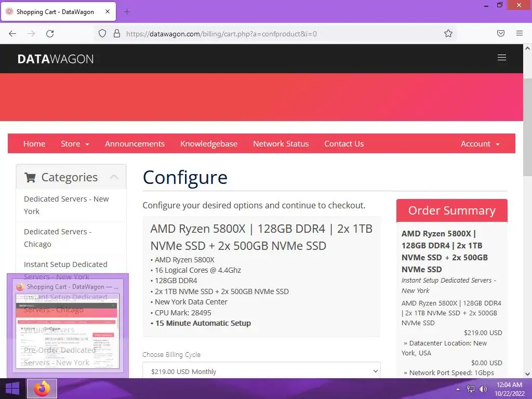Click the '128GB DDR4' bullet item
Image resolution: width=532 pixels, height=399 pixels.
pos(176,281)
